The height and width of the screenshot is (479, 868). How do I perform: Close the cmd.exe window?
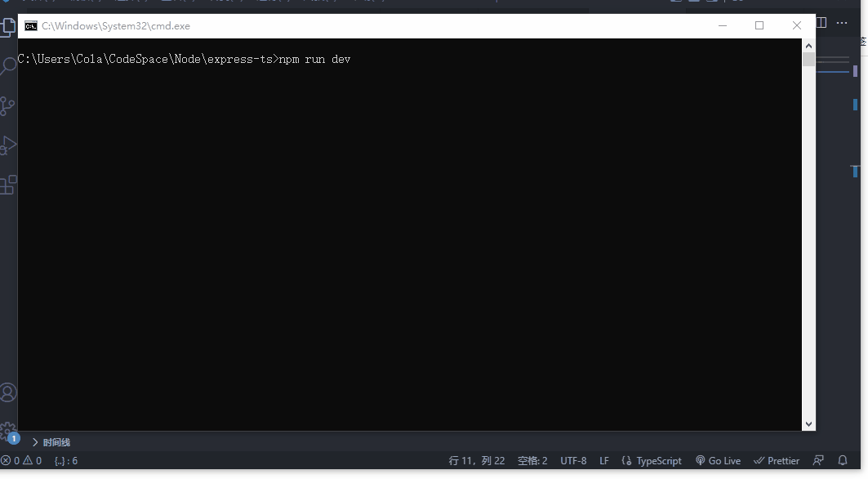(797, 25)
